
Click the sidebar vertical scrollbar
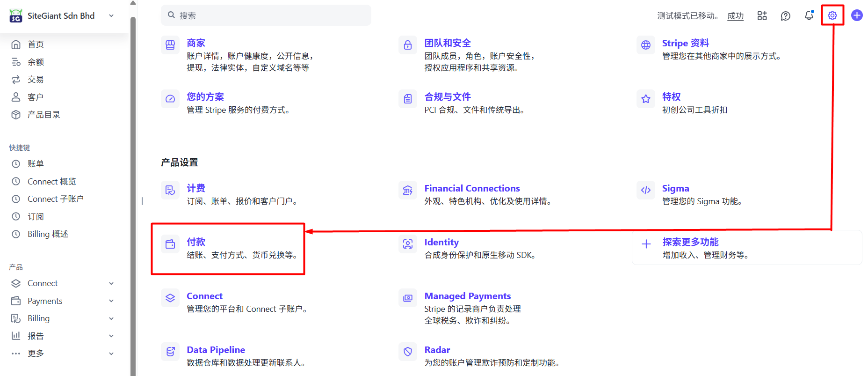133,187
